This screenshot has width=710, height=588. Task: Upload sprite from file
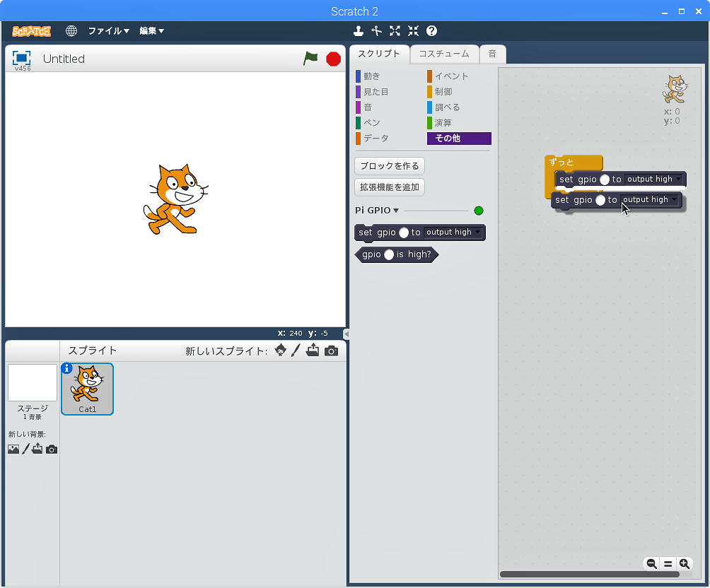coord(313,351)
